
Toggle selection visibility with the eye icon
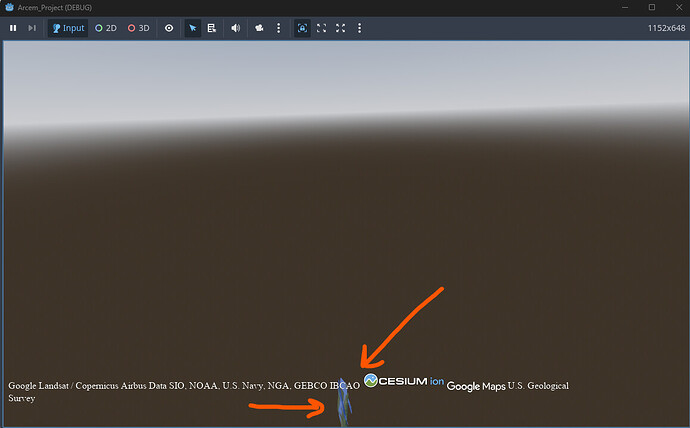pyautogui.click(x=169, y=28)
